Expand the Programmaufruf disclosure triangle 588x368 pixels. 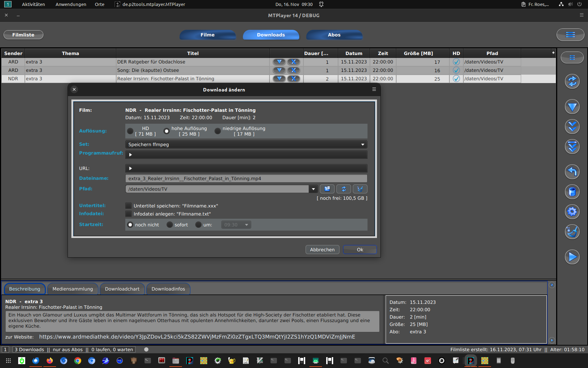click(131, 155)
